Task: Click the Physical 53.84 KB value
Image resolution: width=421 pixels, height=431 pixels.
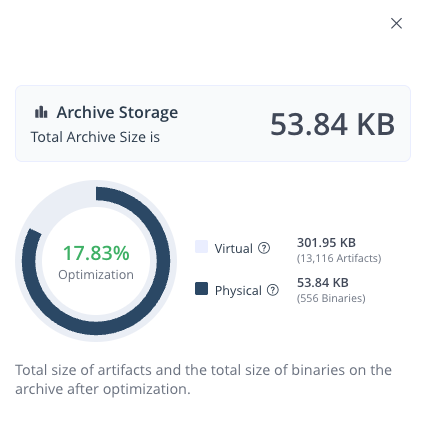Action: [x=323, y=283]
